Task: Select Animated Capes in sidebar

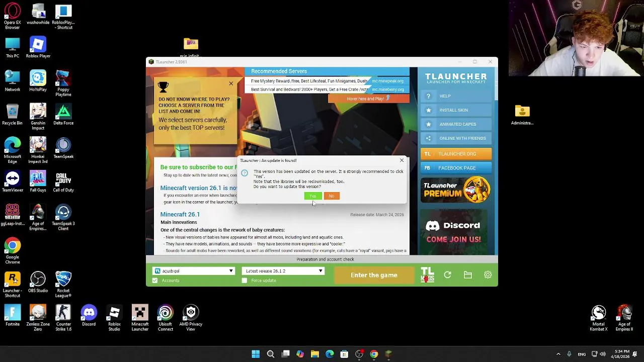Action: click(x=456, y=124)
